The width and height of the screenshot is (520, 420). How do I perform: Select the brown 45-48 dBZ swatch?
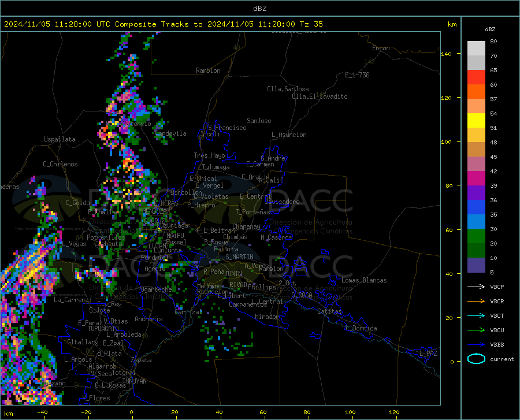click(x=476, y=150)
